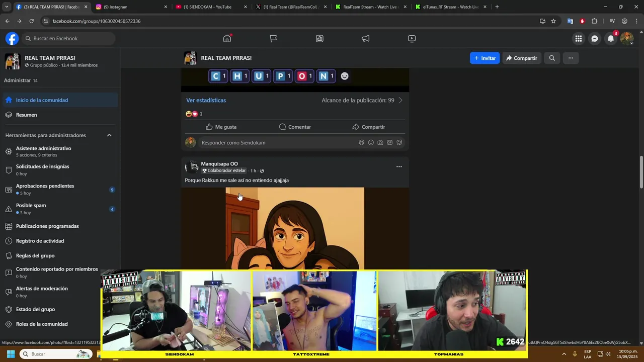Insert GIF in comment box
The height and width of the screenshot is (362, 644).
[389, 143]
